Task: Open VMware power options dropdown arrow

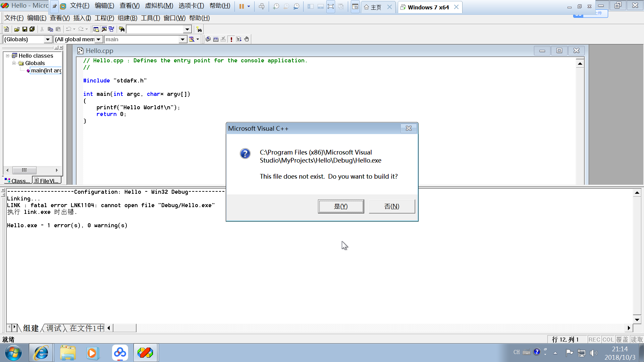Action: [x=249, y=6]
